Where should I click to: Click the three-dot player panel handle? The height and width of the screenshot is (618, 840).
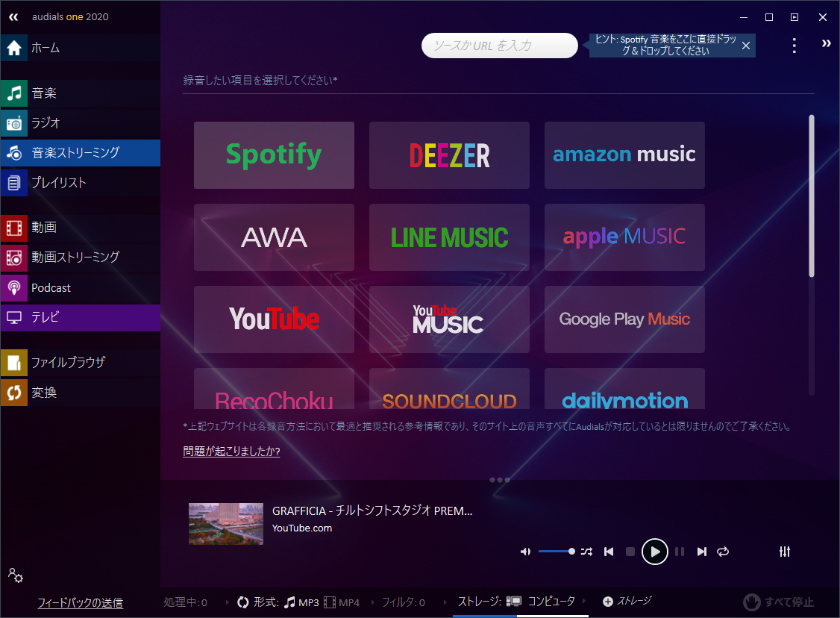click(x=499, y=480)
